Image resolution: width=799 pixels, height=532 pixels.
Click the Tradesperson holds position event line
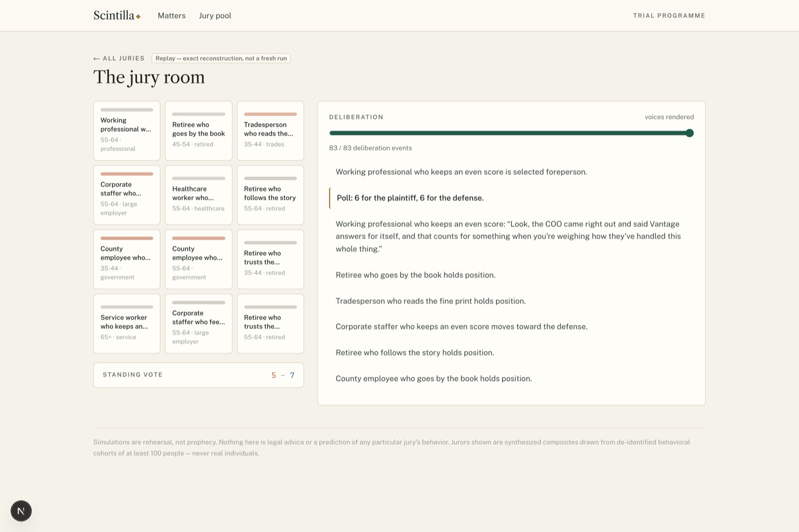(x=430, y=301)
